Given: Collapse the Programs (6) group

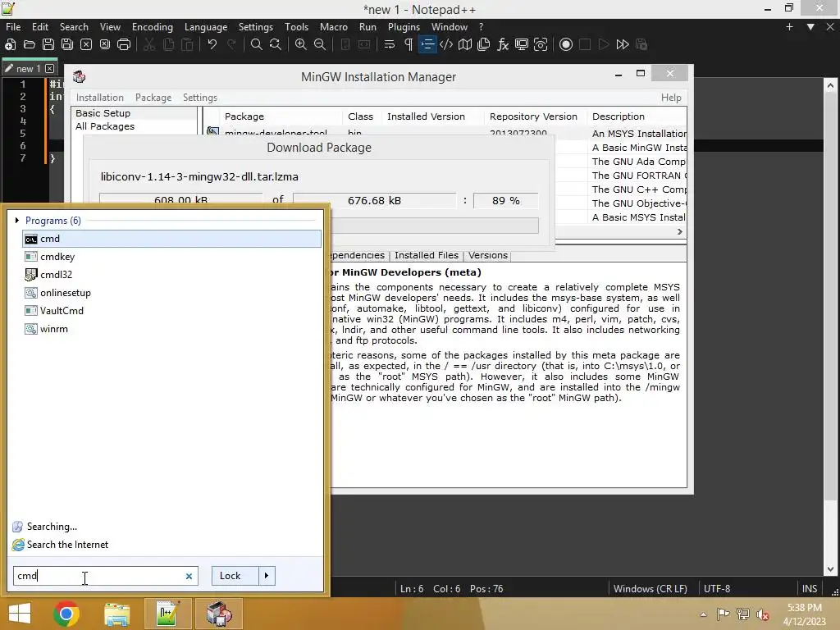Looking at the screenshot, I should tap(17, 220).
